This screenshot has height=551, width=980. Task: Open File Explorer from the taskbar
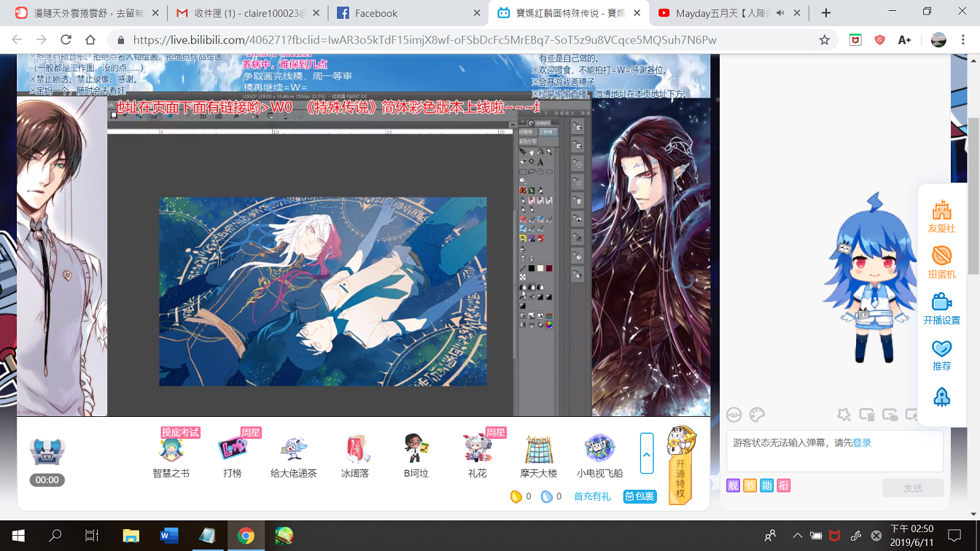(x=131, y=536)
